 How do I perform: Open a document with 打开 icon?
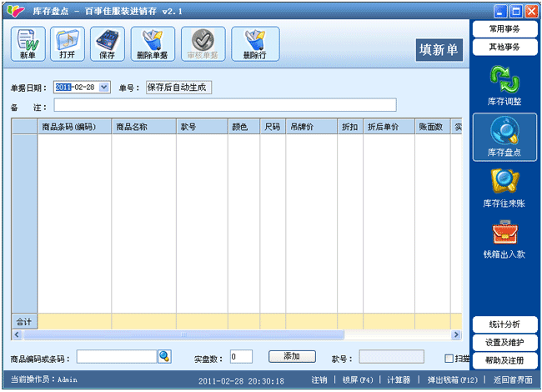point(68,44)
